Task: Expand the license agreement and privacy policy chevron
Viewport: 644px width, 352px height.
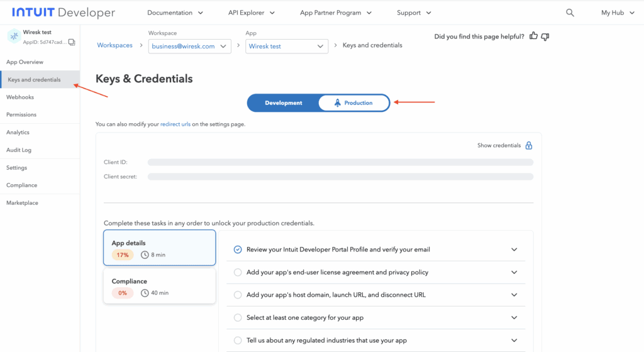Action: click(514, 272)
